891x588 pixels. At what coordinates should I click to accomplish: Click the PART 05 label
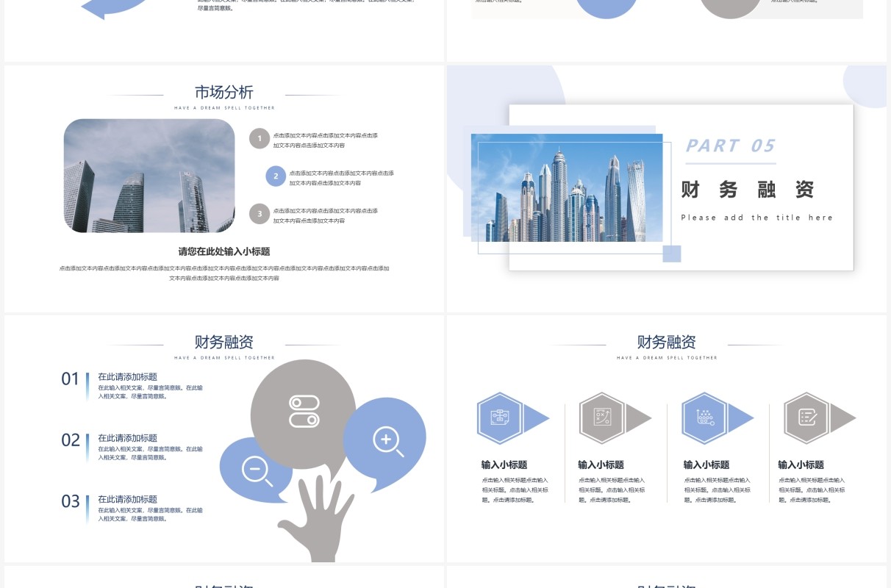[731, 146]
